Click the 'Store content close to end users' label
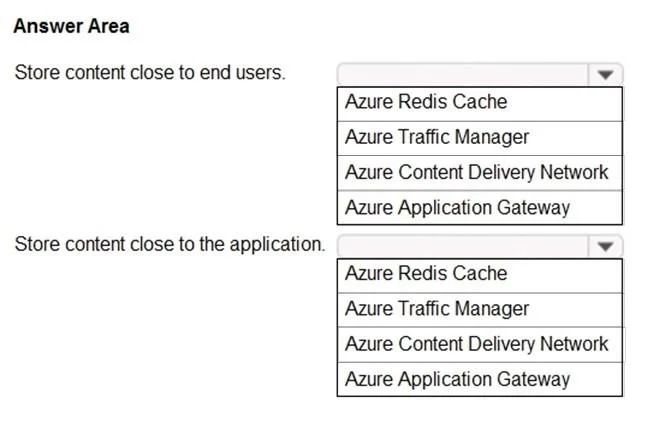The height and width of the screenshot is (431, 665). coord(150,73)
